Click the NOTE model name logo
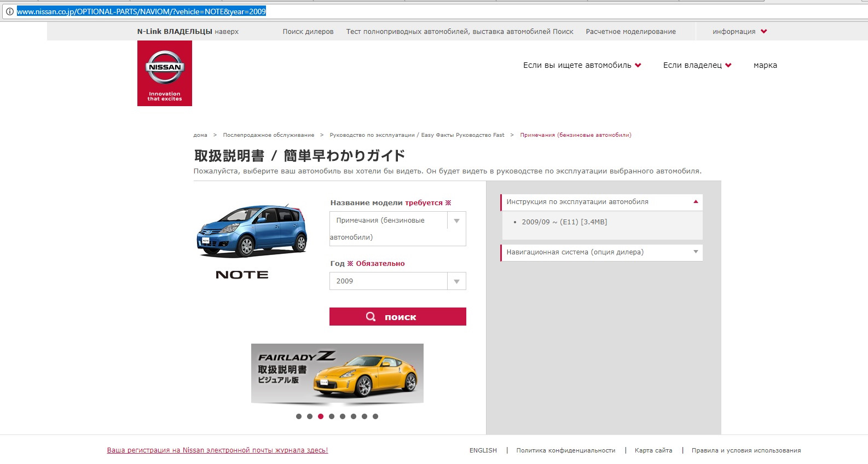The height and width of the screenshot is (464, 868). click(x=242, y=275)
